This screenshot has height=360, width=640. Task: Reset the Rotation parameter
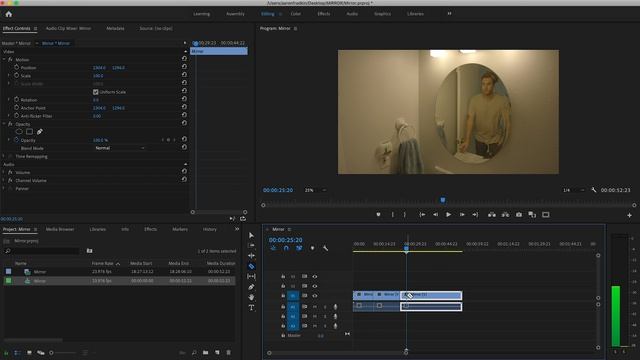point(184,99)
